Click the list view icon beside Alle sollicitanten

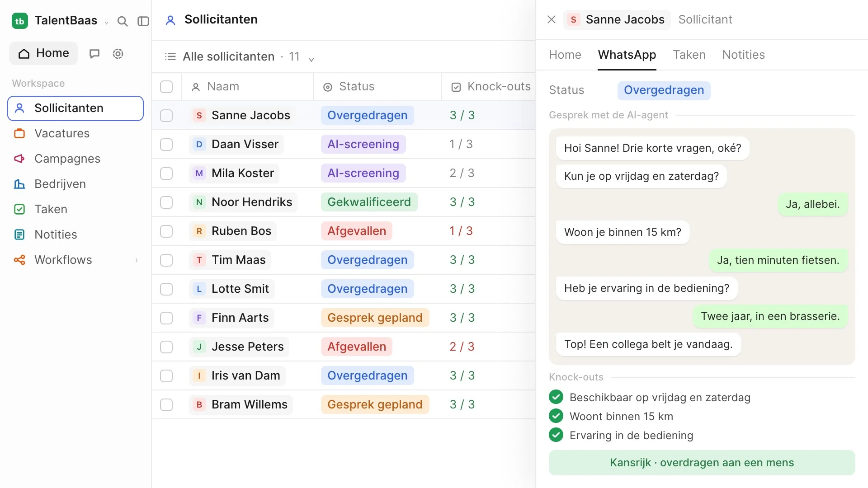pyautogui.click(x=170, y=56)
